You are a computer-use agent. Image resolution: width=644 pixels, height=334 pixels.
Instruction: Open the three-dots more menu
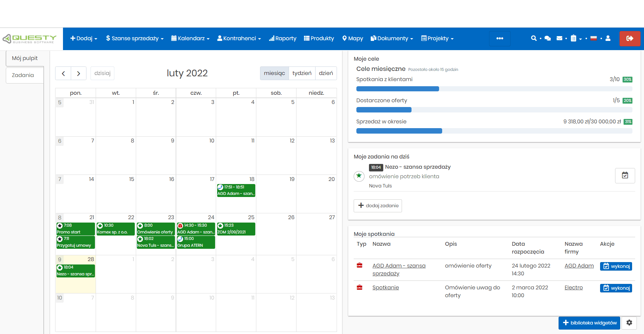tap(500, 39)
